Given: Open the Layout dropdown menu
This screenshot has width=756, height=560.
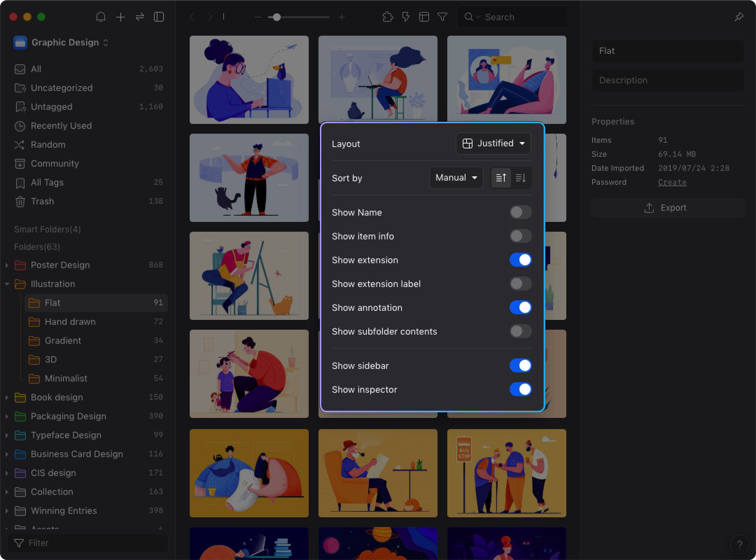Looking at the screenshot, I should (x=493, y=143).
